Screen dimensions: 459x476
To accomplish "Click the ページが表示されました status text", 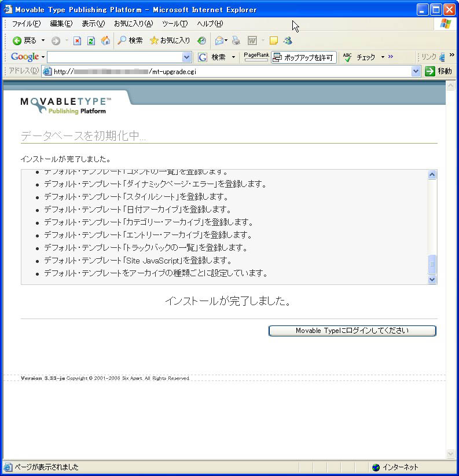I will tap(46, 467).
